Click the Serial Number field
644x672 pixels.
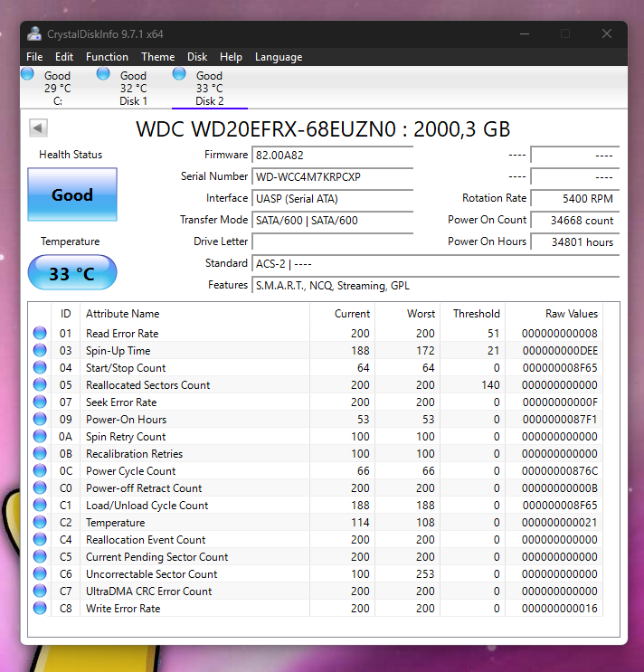click(333, 177)
